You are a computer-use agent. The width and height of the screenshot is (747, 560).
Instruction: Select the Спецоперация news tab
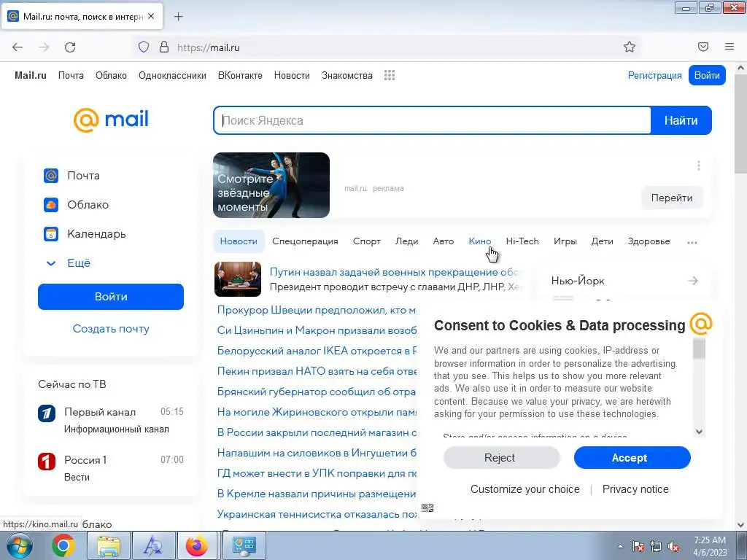[x=305, y=241]
